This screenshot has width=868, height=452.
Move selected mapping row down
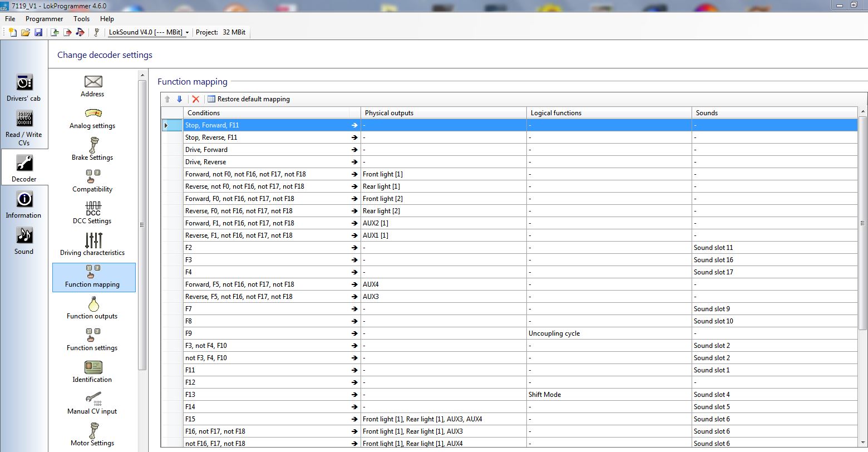click(179, 99)
